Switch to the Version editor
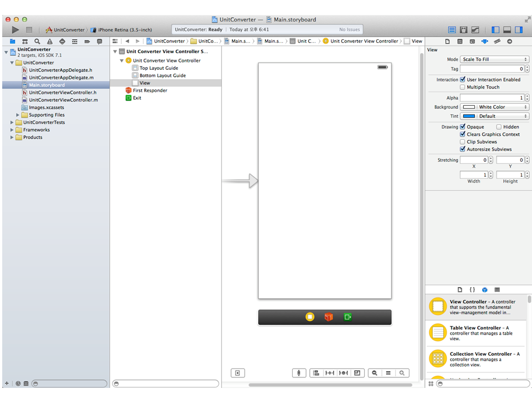Viewport: 532px width, 399px height. pos(475,30)
